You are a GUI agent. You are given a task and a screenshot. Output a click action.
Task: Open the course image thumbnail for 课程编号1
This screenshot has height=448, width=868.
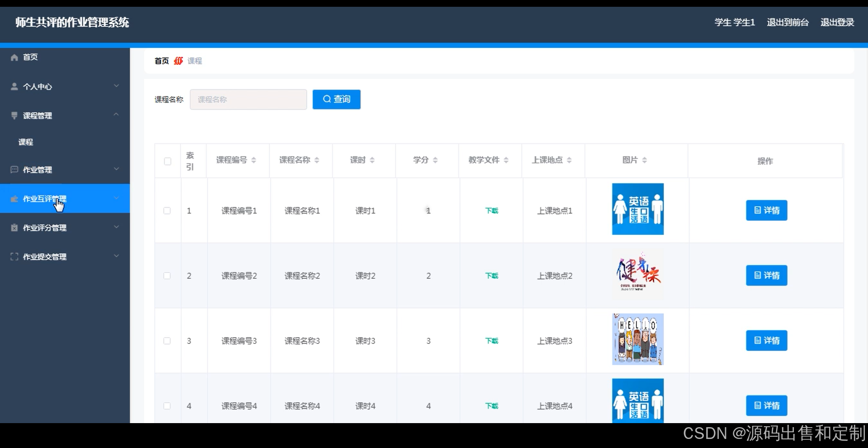638,209
